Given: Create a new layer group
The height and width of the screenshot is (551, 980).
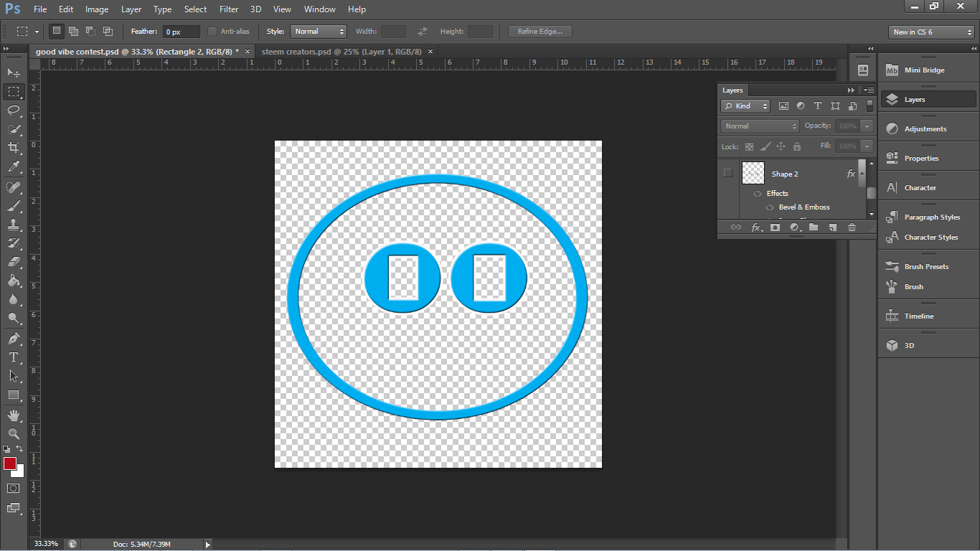Looking at the screenshot, I should point(814,227).
